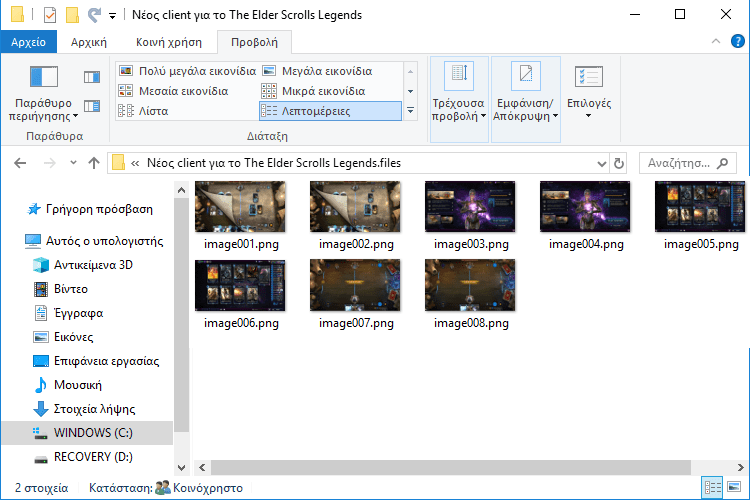
Task: Switch to large thumbnails status icon
Action: [734, 488]
